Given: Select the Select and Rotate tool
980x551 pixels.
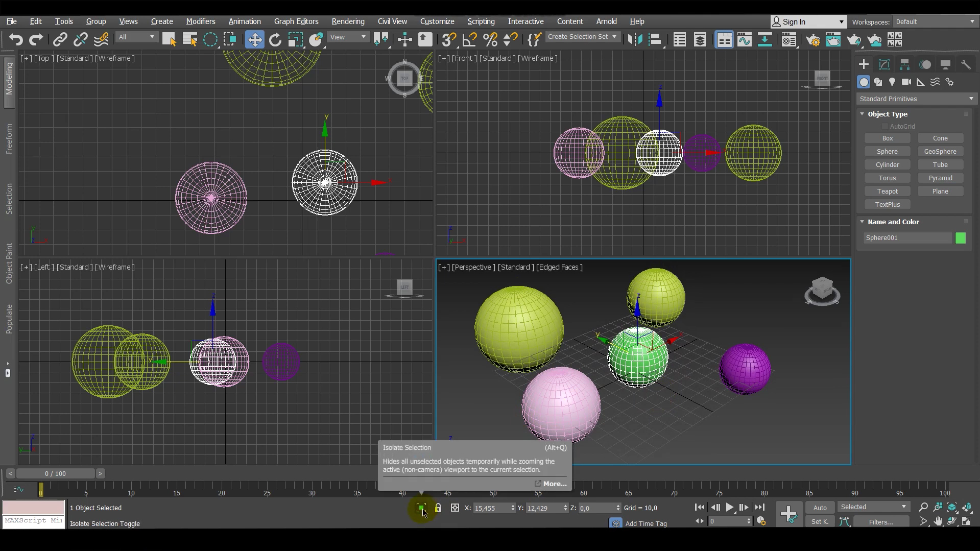Looking at the screenshot, I should [x=275, y=40].
